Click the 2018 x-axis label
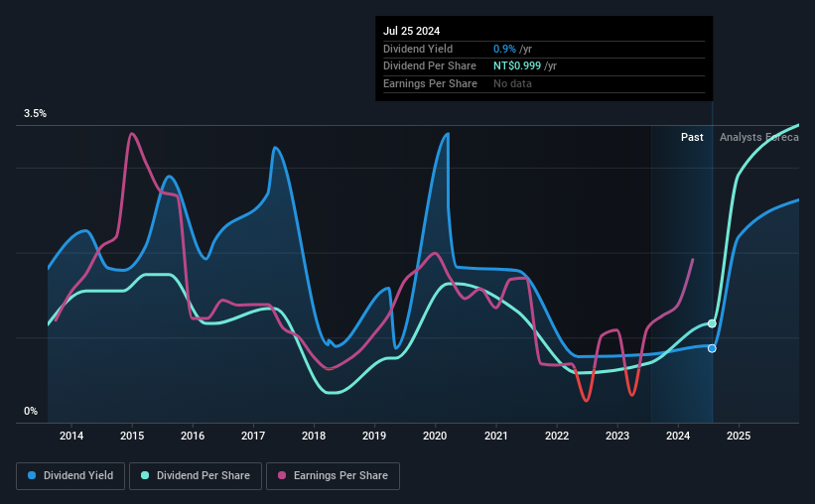The width and height of the screenshot is (815, 504). 314,436
